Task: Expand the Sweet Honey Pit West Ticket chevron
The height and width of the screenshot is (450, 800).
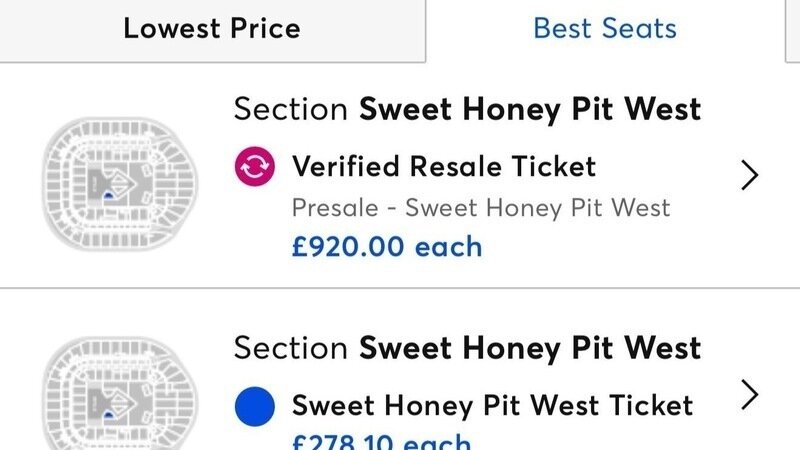Action: [750, 396]
